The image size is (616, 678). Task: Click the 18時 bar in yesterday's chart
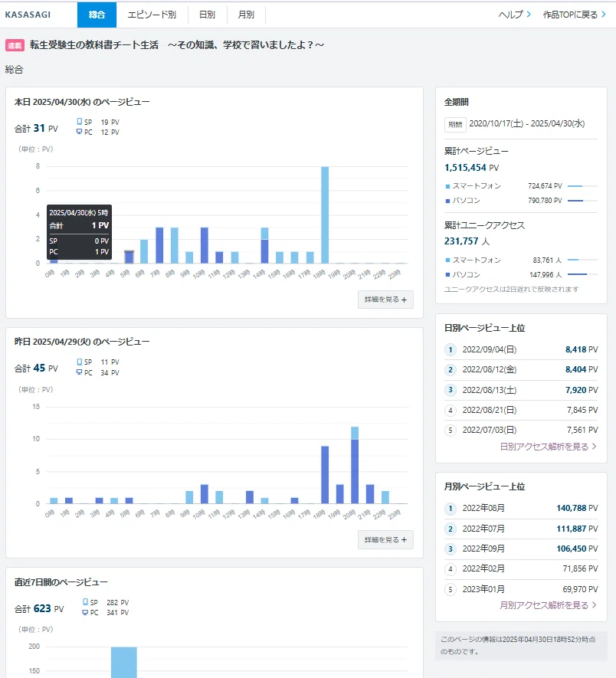[325, 475]
